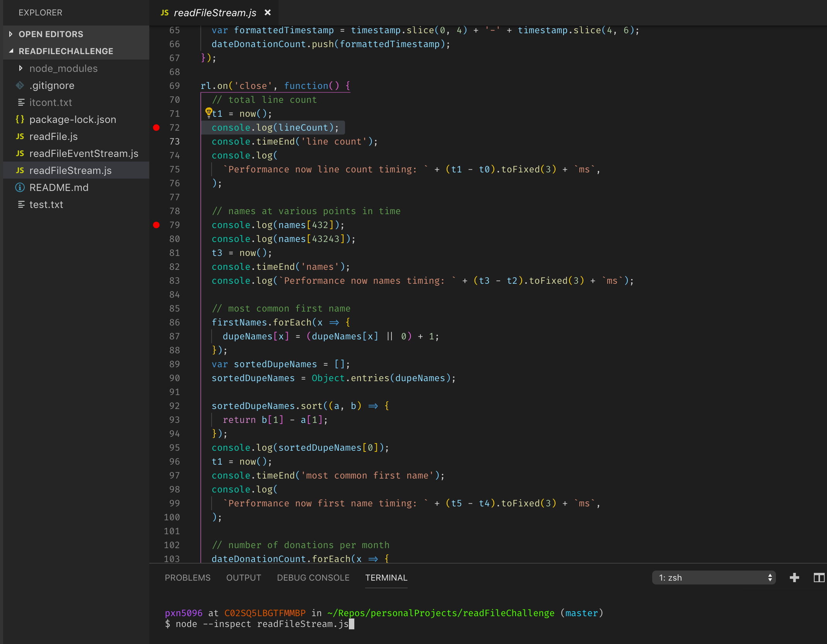
Task: Click the JS icon in the readFileStream.js tab
Action: pyautogui.click(x=164, y=12)
